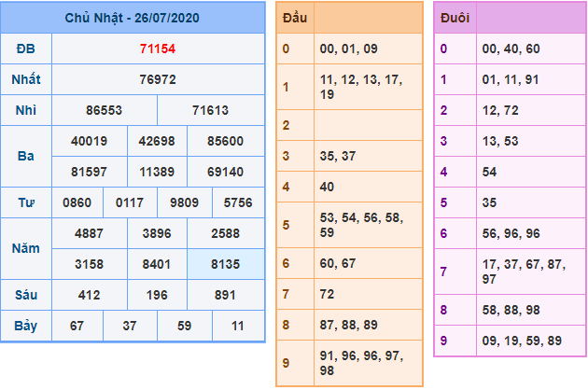Click sixth prize number 196
Screen dimensions: 588x390
pos(157,295)
